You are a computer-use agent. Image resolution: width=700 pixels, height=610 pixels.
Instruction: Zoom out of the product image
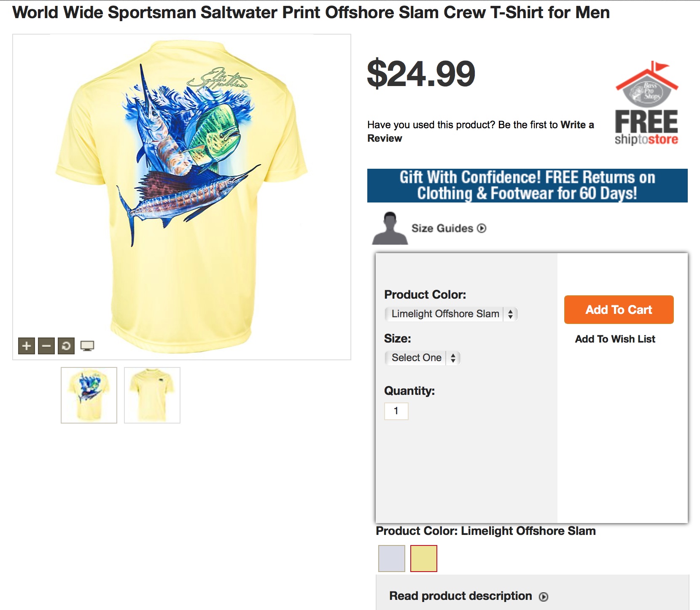(46, 346)
